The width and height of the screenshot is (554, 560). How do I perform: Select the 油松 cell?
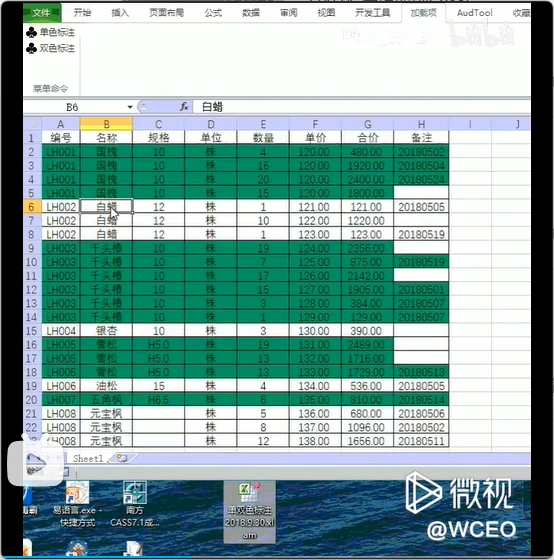(106, 386)
